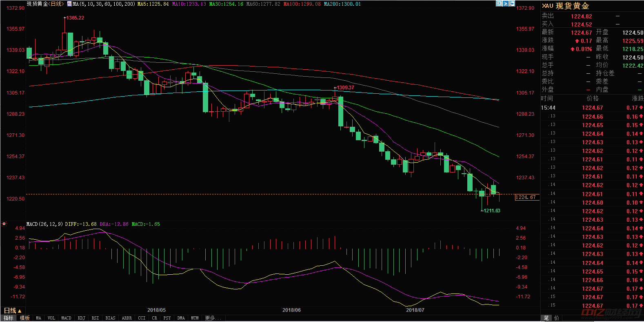The image size is (644, 322).
Task: Click the MA30:1254.16 value label
Action: point(226,4)
